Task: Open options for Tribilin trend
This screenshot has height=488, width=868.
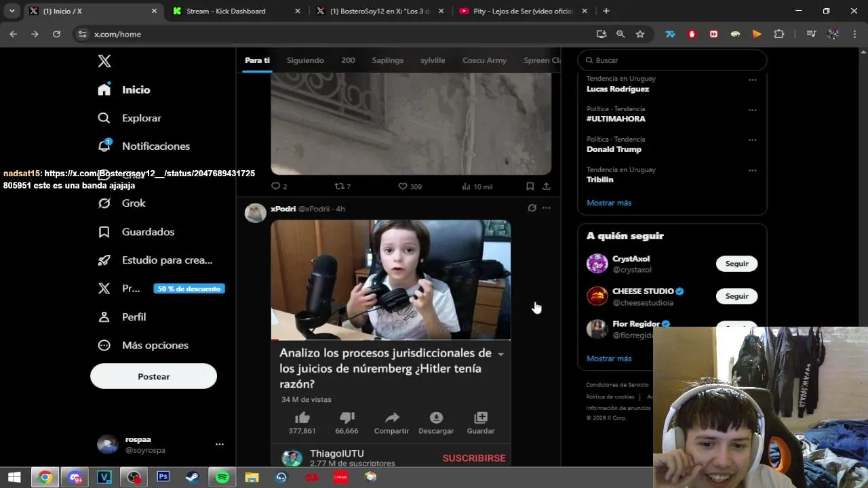Action: [752, 171]
